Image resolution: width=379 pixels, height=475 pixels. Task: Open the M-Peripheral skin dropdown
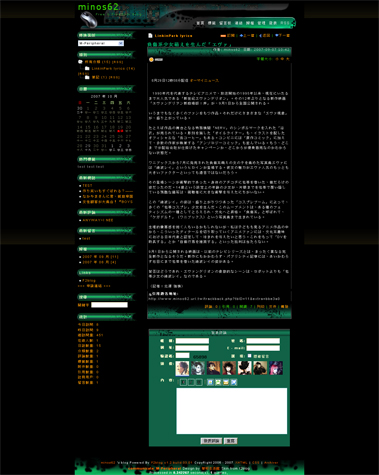coord(101,43)
